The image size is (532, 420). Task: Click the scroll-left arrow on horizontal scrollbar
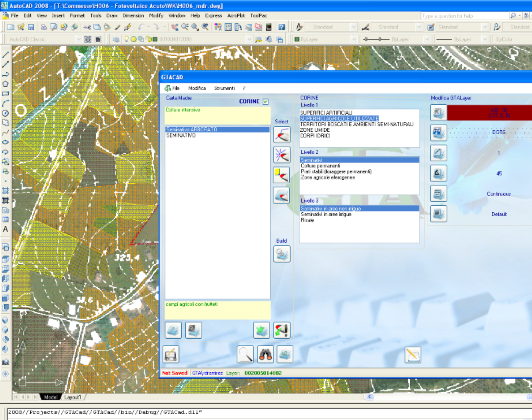pyautogui.click(x=369, y=397)
